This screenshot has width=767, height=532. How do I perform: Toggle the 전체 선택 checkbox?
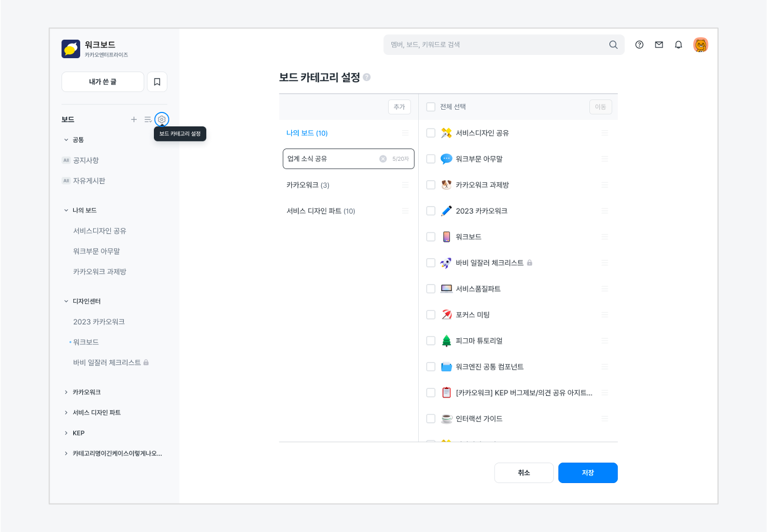pos(431,107)
